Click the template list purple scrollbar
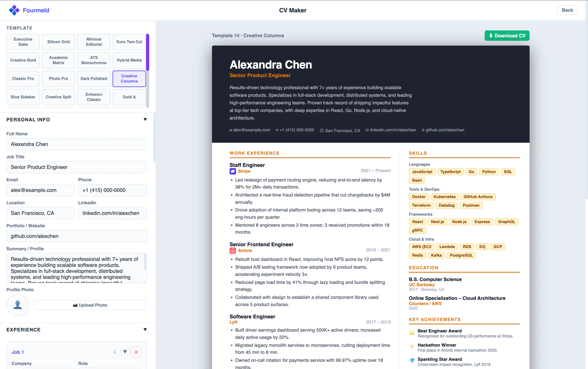588x369 pixels. point(147,52)
